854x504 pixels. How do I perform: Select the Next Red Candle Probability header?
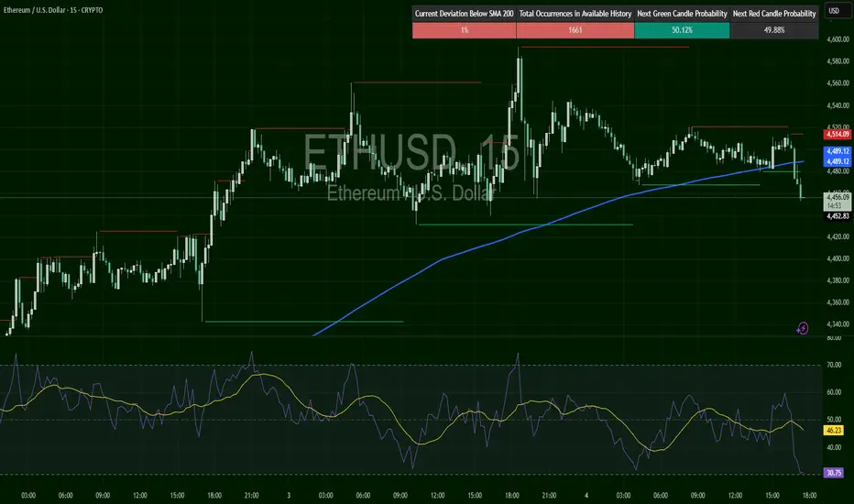pos(774,14)
